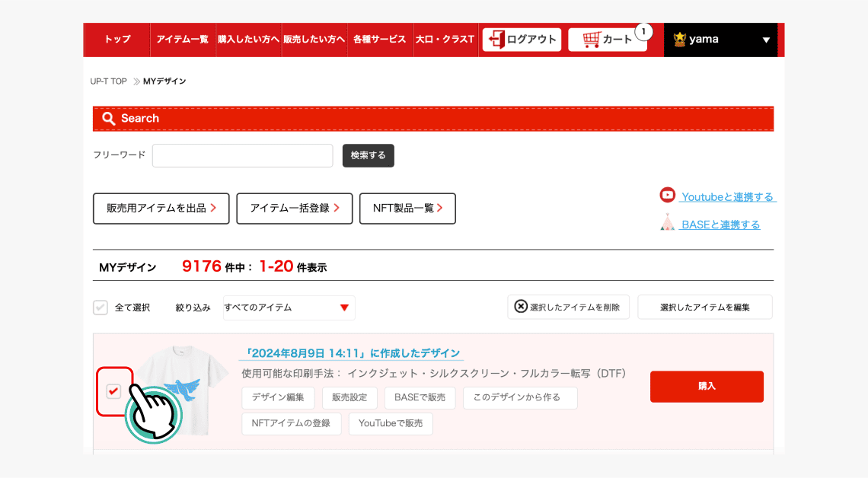
Task: Click the BASE tent logo icon
Action: pyautogui.click(x=668, y=223)
